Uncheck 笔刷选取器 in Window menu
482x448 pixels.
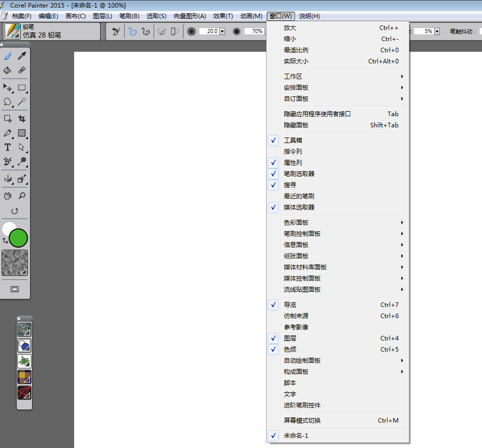click(x=338, y=174)
